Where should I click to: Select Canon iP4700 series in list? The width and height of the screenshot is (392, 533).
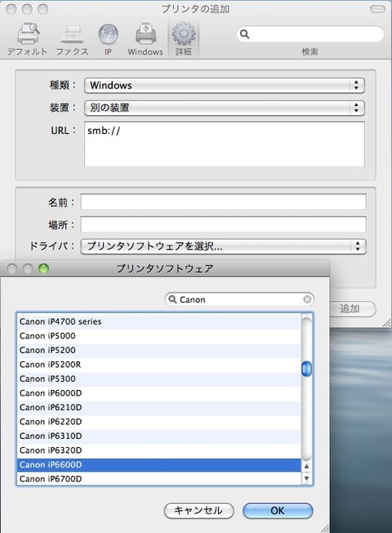coord(159,321)
